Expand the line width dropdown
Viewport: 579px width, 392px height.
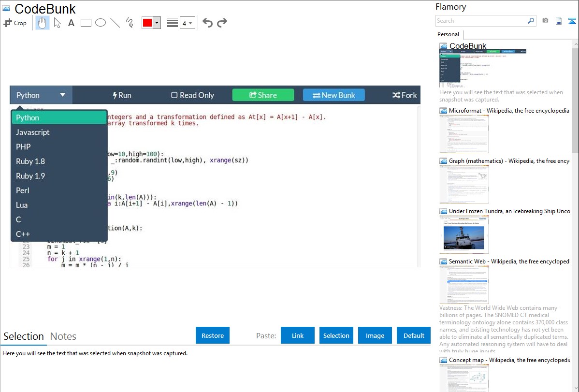[x=187, y=23]
